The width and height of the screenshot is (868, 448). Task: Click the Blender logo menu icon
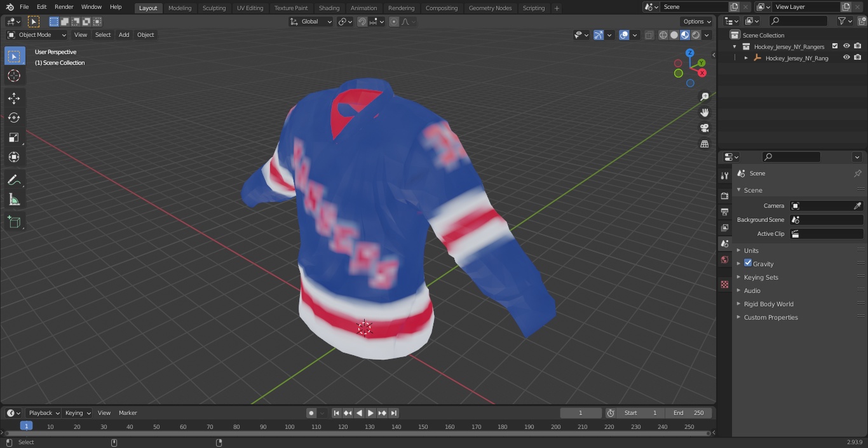click(x=10, y=7)
